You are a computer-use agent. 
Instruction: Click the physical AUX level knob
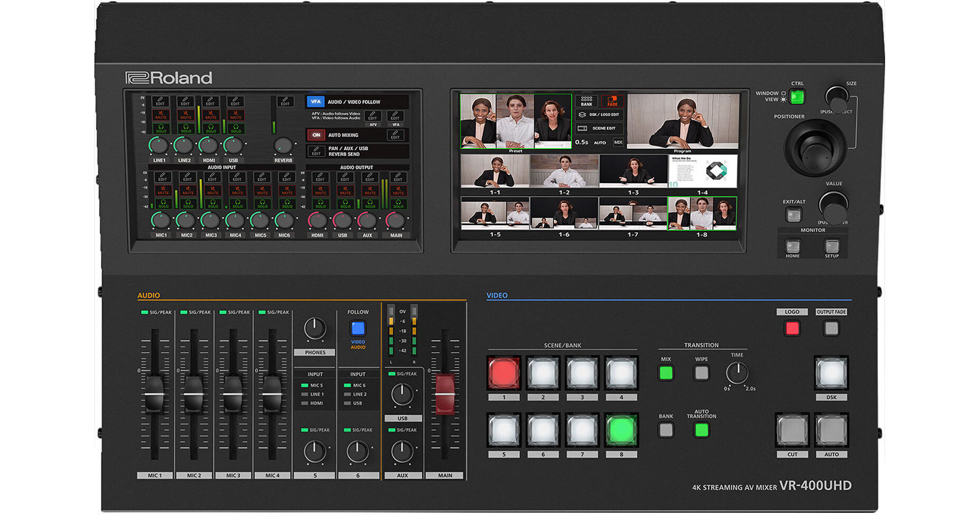point(402,452)
